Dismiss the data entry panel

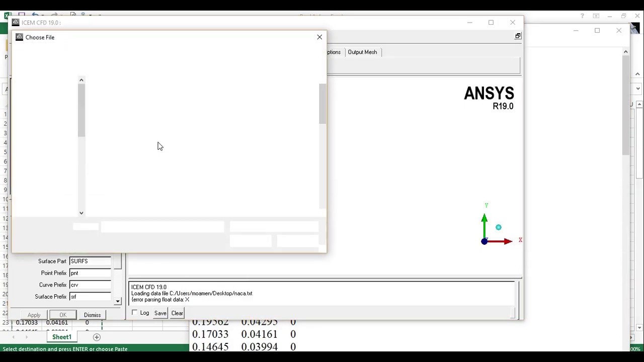(92, 315)
